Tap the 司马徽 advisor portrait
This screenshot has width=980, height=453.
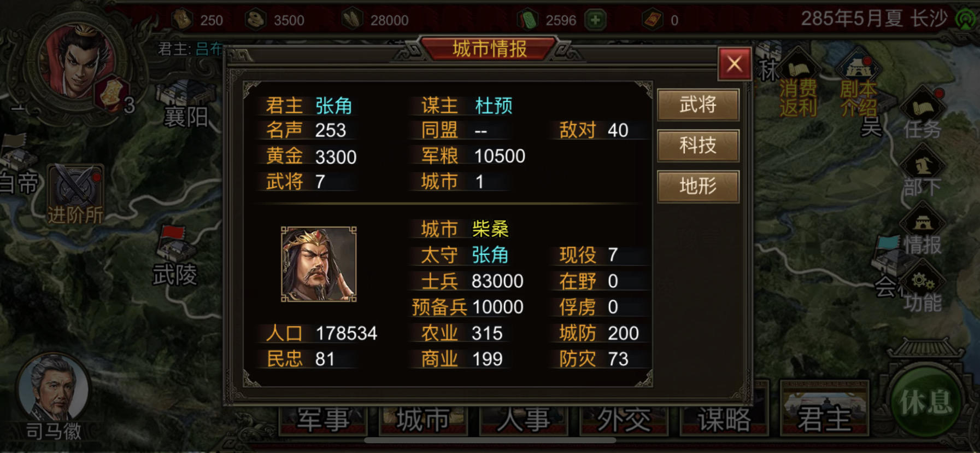coord(54,390)
